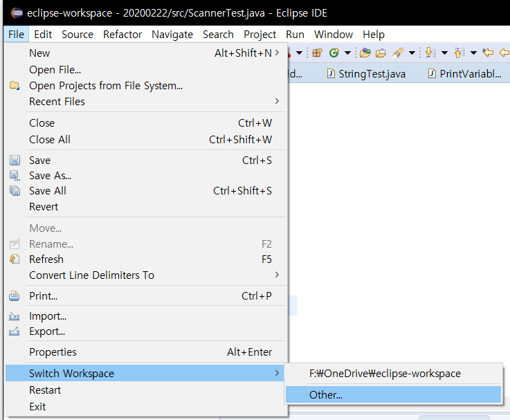This screenshot has width=510, height=420.
Task: Click the Save All stacked disks icon
Action: pos(15,191)
